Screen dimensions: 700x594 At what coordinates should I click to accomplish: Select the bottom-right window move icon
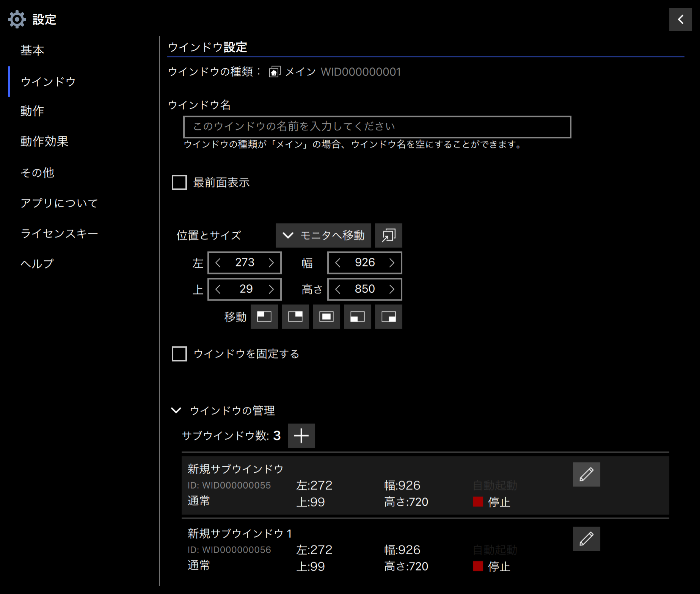click(388, 317)
